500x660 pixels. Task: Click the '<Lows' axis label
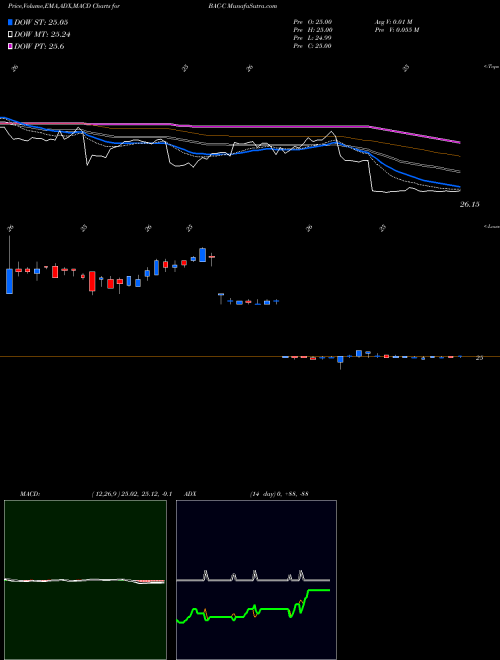pos(491,226)
